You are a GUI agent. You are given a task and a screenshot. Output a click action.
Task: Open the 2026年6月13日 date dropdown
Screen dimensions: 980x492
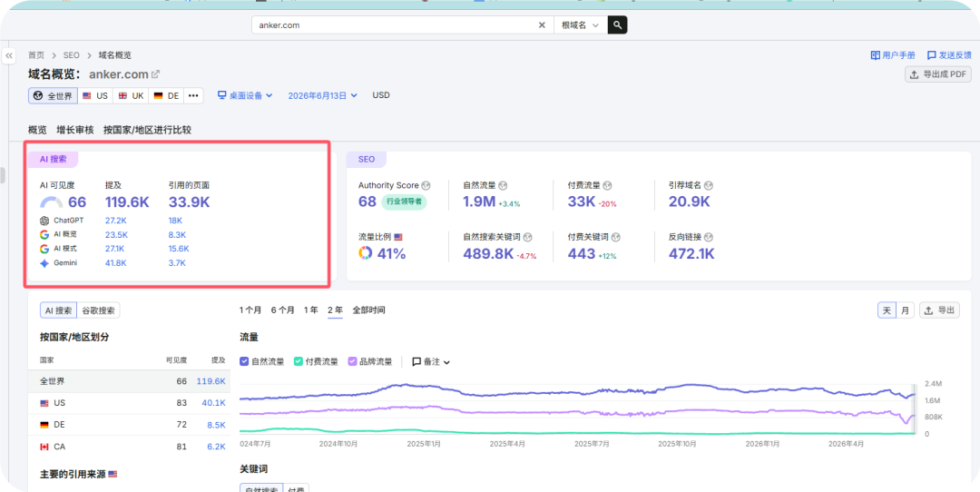click(x=322, y=95)
